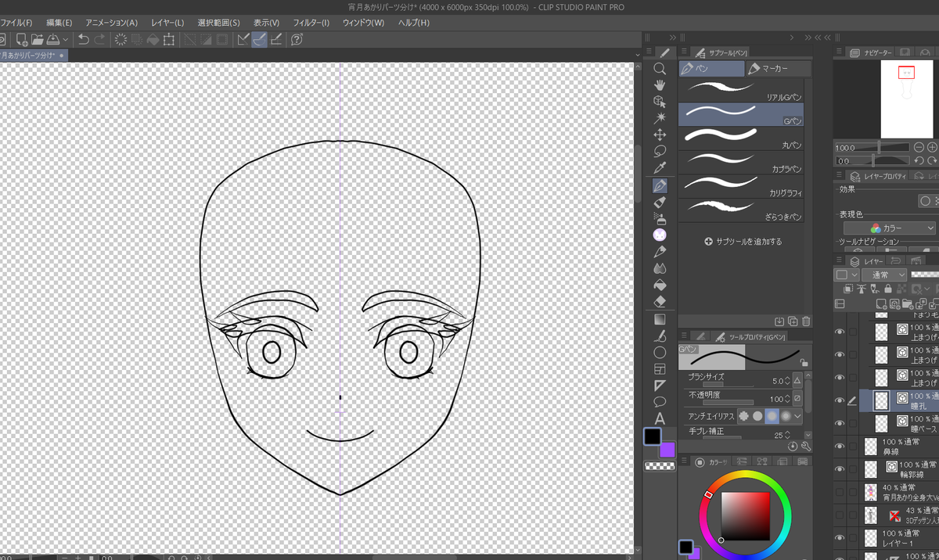Select the Airbrush tool
Screen dimensions: 939x560
(660, 218)
